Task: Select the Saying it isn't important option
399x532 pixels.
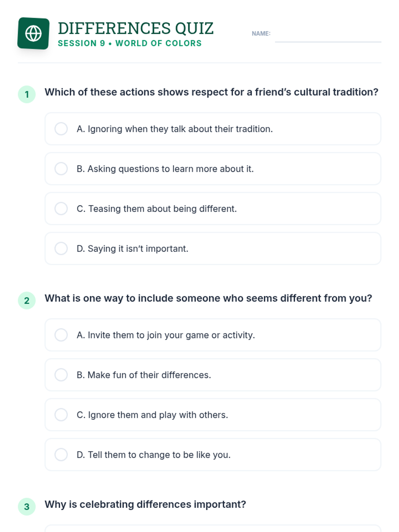Action: tap(61, 248)
